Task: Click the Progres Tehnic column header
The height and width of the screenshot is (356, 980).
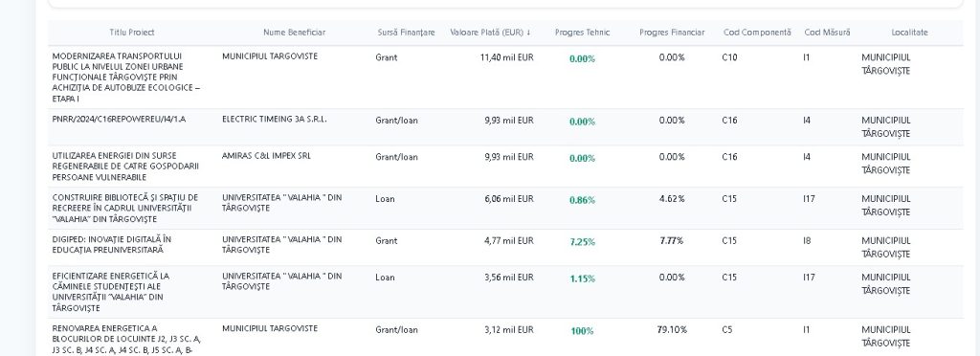Action: (x=583, y=33)
